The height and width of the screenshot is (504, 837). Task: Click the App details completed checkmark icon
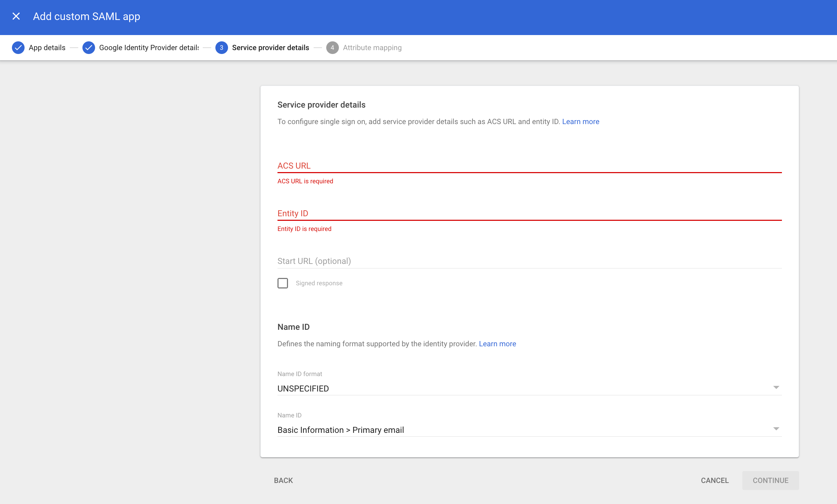pyautogui.click(x=18, y=48)
